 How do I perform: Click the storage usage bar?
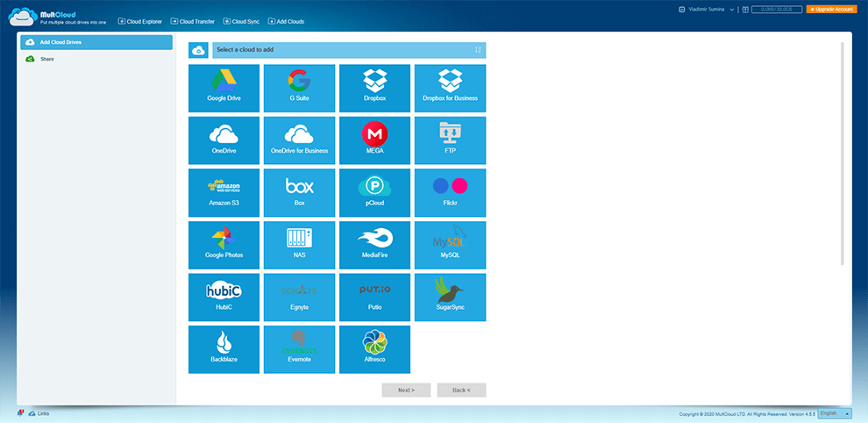pyautogui.click(x=777, y=10)
